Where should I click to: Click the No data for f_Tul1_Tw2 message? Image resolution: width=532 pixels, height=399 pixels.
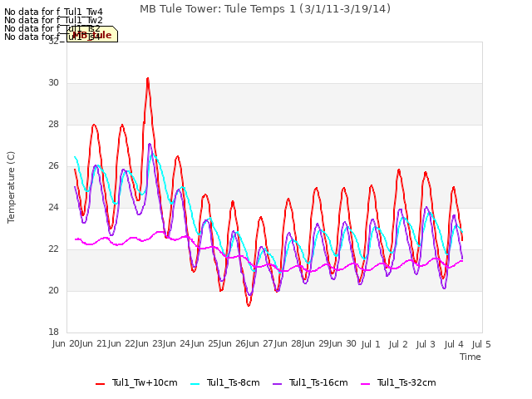pos(53,20)
